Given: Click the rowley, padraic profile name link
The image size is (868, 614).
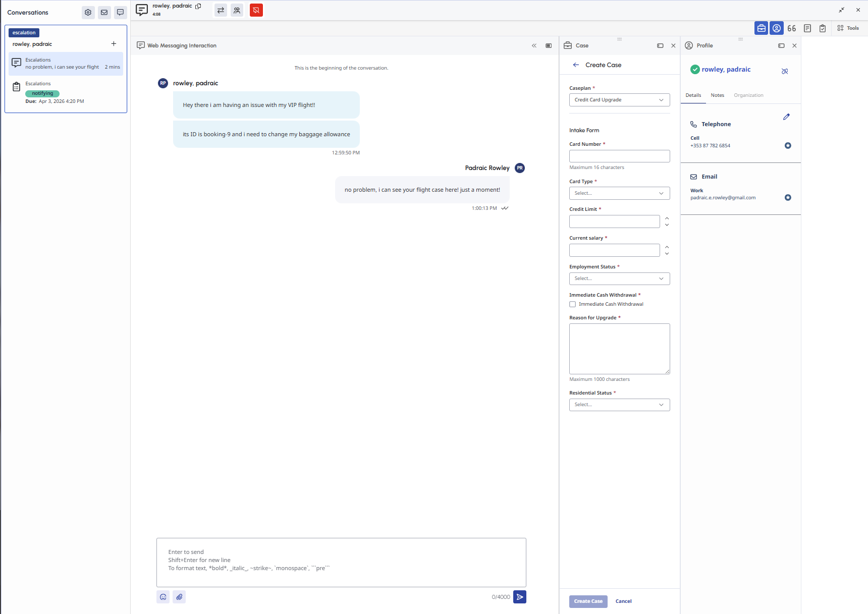Looking at the screenshot, I should click(726, 70).
